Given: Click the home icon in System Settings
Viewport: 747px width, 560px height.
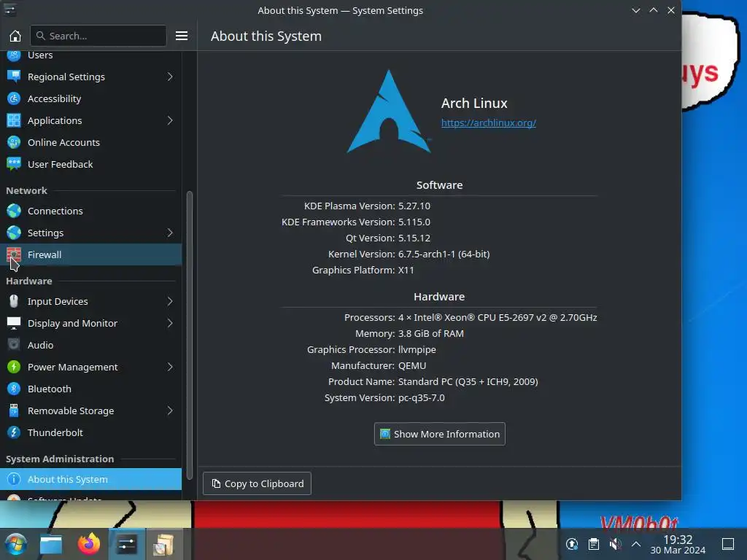Looking at the screenshot, I should coord(15,36).
